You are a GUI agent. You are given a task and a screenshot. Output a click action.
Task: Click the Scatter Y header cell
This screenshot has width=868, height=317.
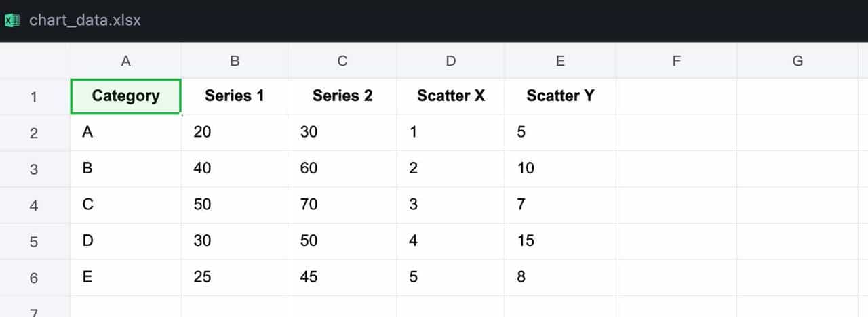point(560,96)
